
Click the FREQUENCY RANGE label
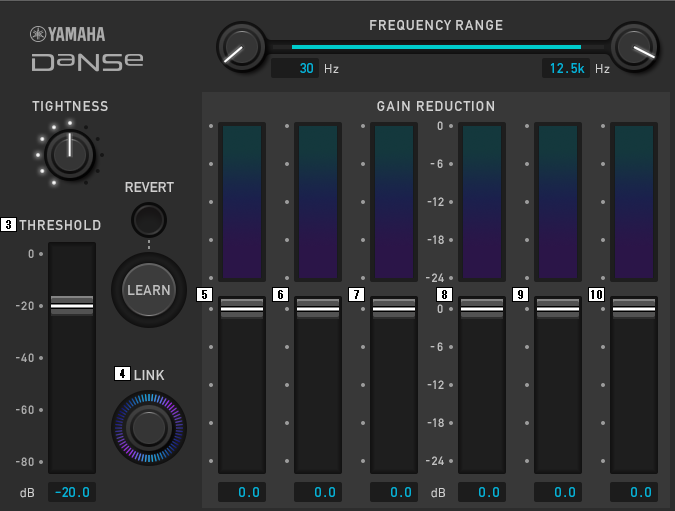436,25
